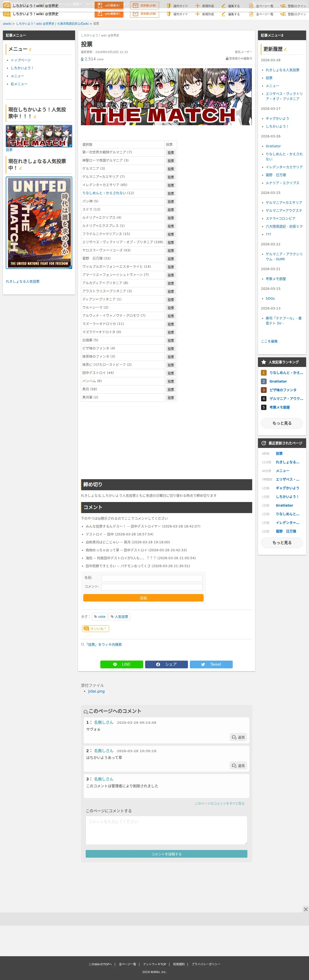Open the jidai.png attachment
This screenshot has width=309, height=980.
coord(96,691)
